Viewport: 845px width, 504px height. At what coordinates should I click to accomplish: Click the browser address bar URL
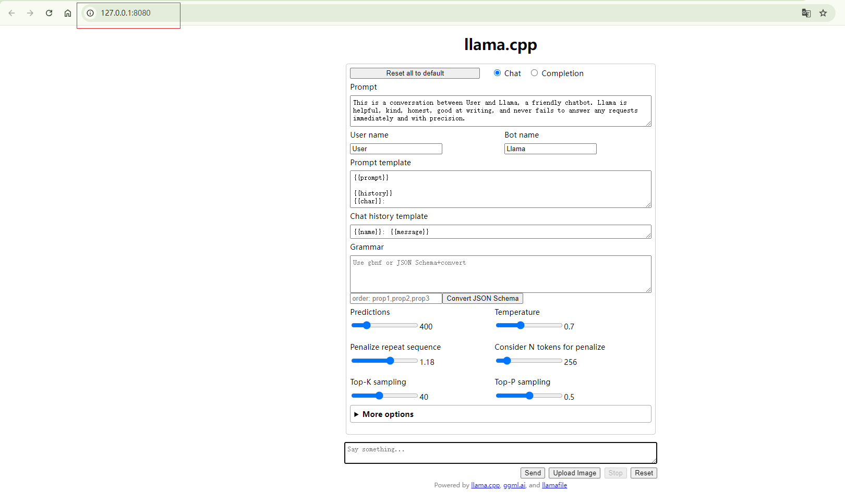tap(126, 13)
